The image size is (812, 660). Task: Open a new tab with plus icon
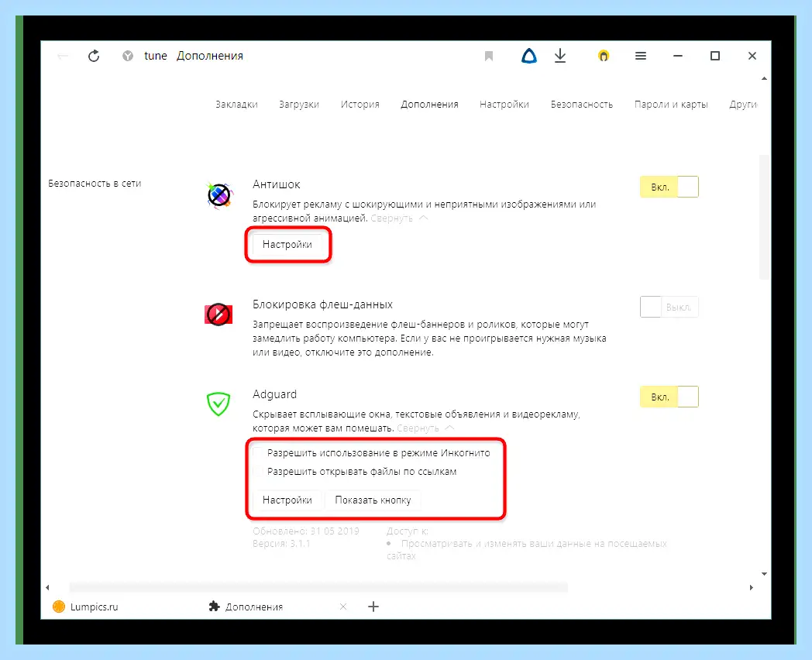coord(373,607)
